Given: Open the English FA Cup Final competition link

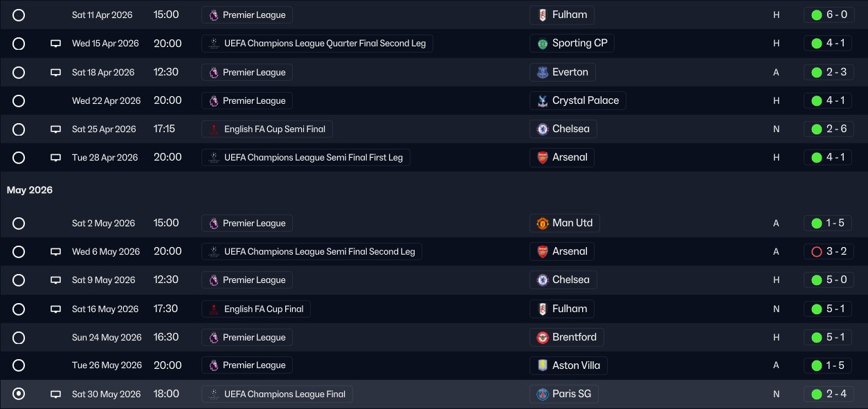Looking at the screenshot, I should pyautogui.click(x=256, y=309).
